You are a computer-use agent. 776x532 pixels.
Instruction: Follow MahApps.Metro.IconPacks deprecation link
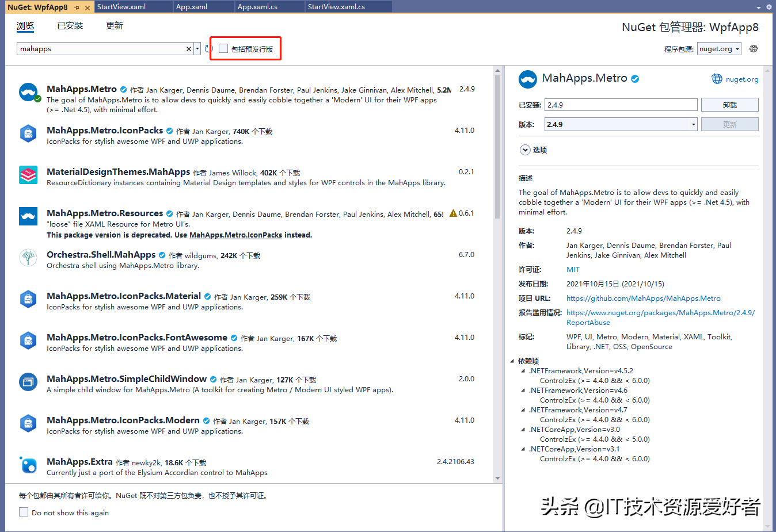pos(235,235)
